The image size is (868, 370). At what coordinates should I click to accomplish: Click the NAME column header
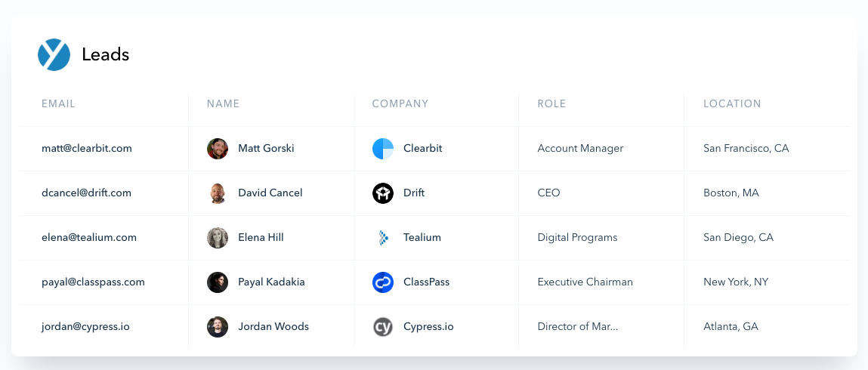tap(223, 104)
